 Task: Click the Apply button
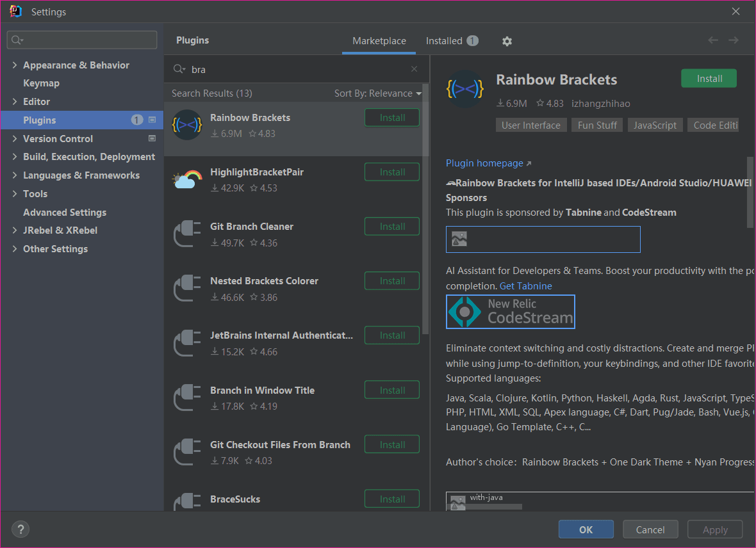click(x=714, y=529)
